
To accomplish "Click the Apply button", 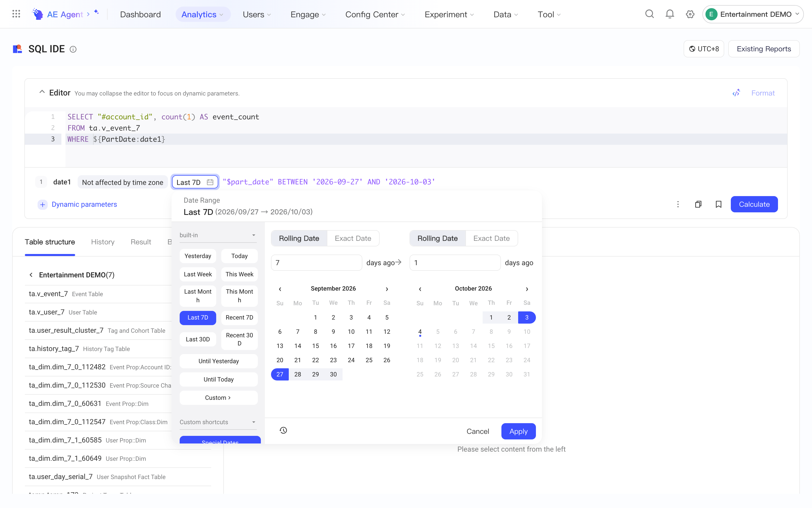I will tap(518, 431).
